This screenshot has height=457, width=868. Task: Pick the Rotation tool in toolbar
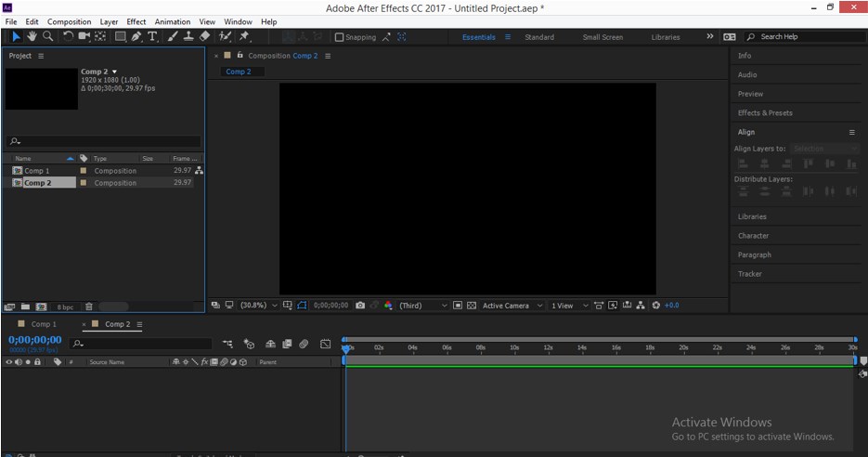pos(68,36)
